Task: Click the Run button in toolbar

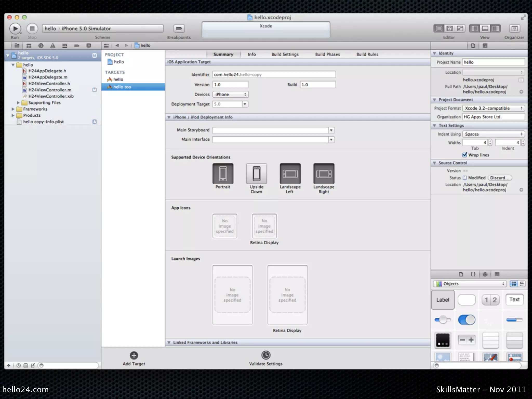Action: point(15,29)
